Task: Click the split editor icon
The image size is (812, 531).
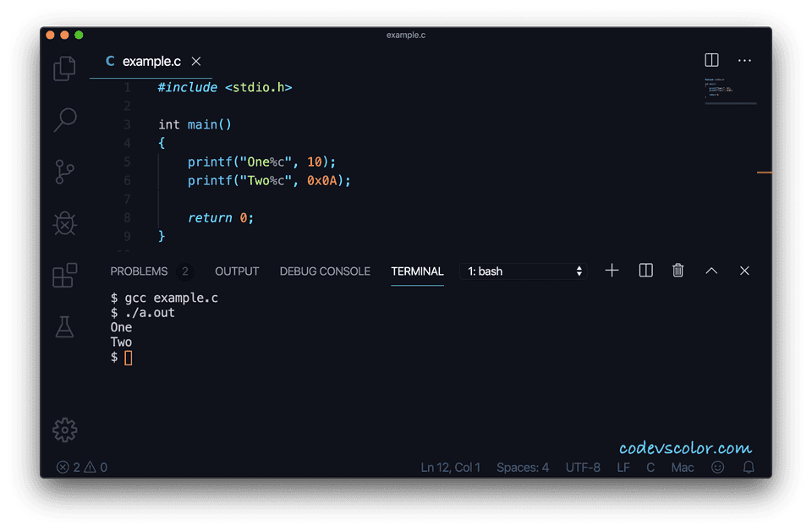Action: 711,60
